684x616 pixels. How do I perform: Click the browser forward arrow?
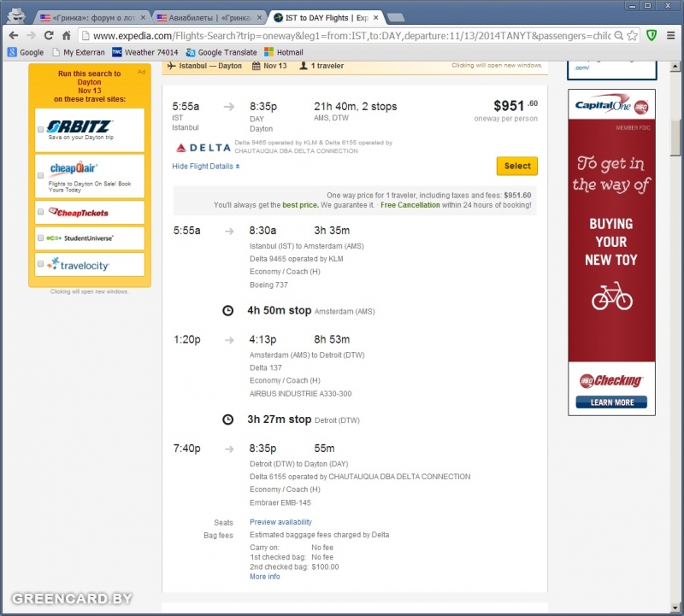click(x=31, y=36)
